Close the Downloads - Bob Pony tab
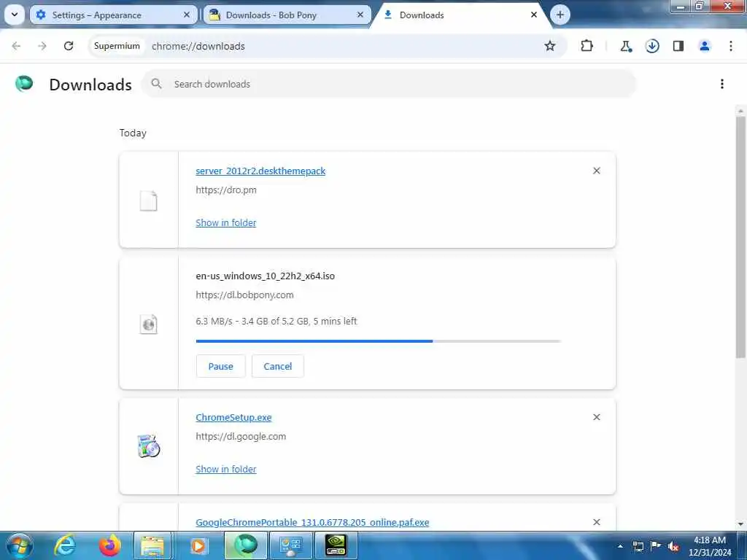Image resolution: width=747 pixels, height=560 pixels. tap(360, 15)
